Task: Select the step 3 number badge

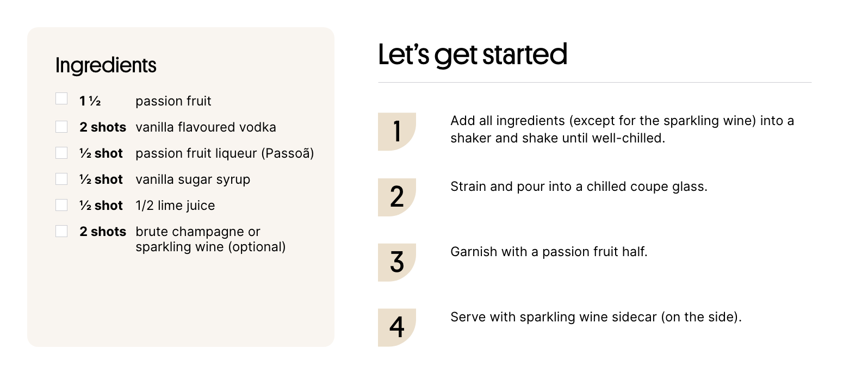Action: pyautogui.click(x=397, y=262)
